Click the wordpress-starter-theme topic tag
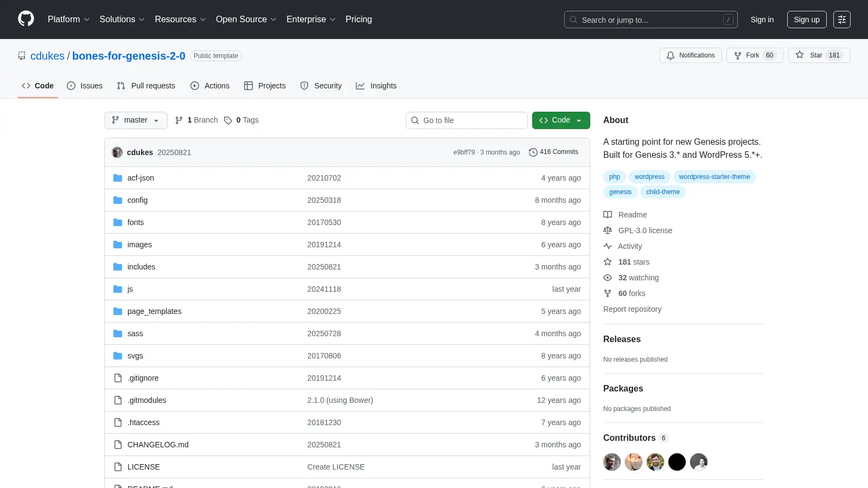The height and width of the screenshot is (488, 868). pyautogui.click(x=714, y=177)
